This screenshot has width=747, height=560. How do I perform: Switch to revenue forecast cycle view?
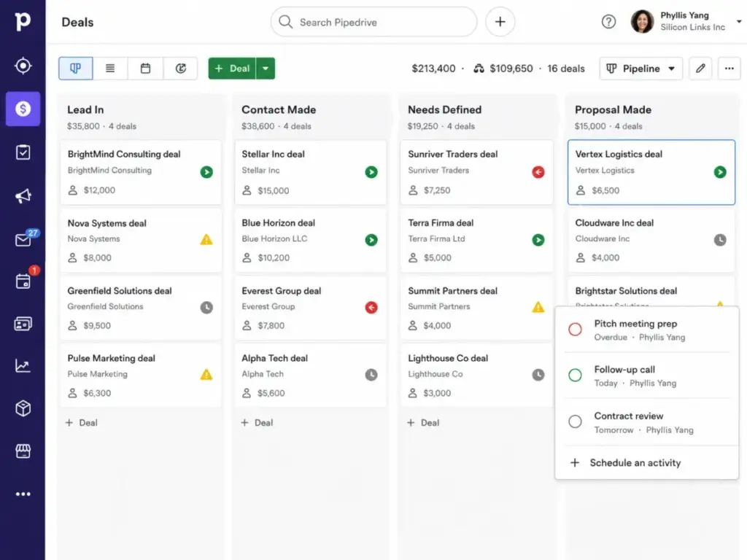[x=181, y=69]
